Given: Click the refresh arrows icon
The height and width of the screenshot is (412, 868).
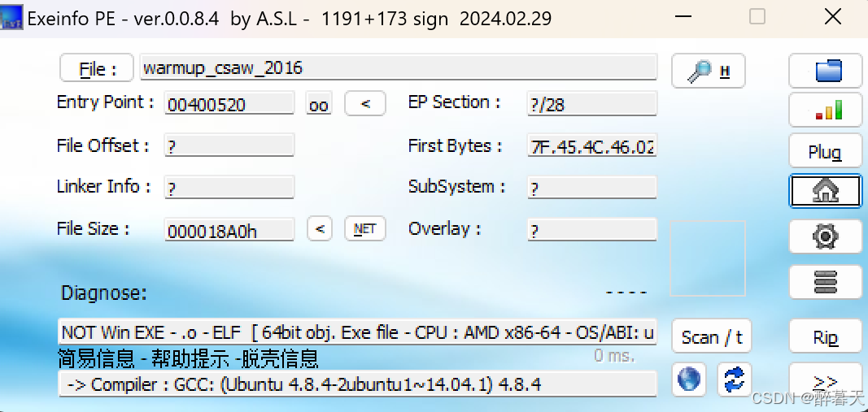Looking at the screenshot, I should [x=735, y=379].
